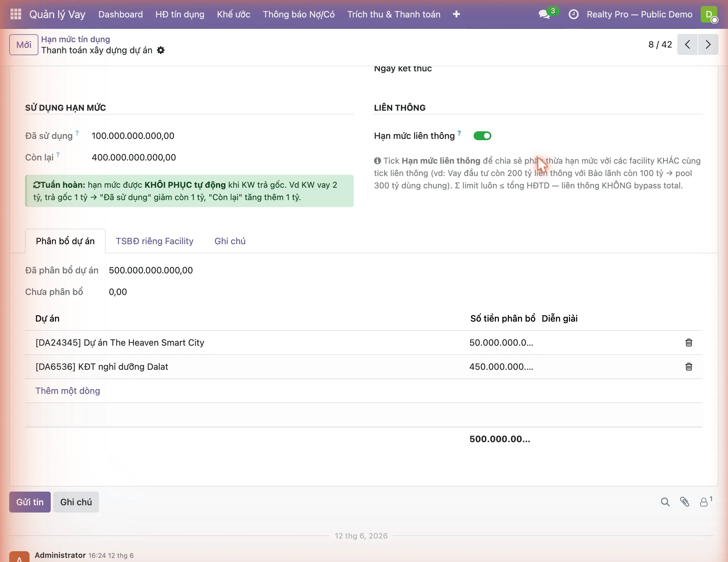Sort by Số tiền phân bổ column header
The height and width of the screenshot is (562, 728).
(503, 319)
